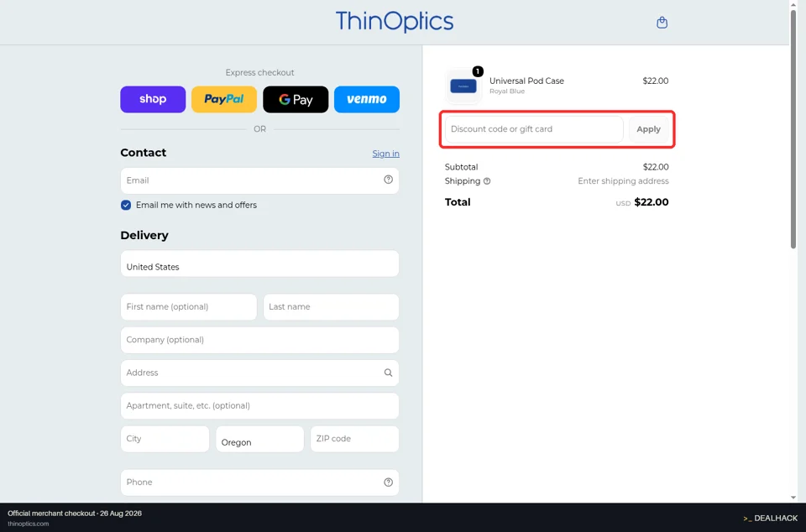Image resolution: width=806 pixels, height=532 pixels.
Task: Open the United States country dropdown
Action: (x=259, y=263)
